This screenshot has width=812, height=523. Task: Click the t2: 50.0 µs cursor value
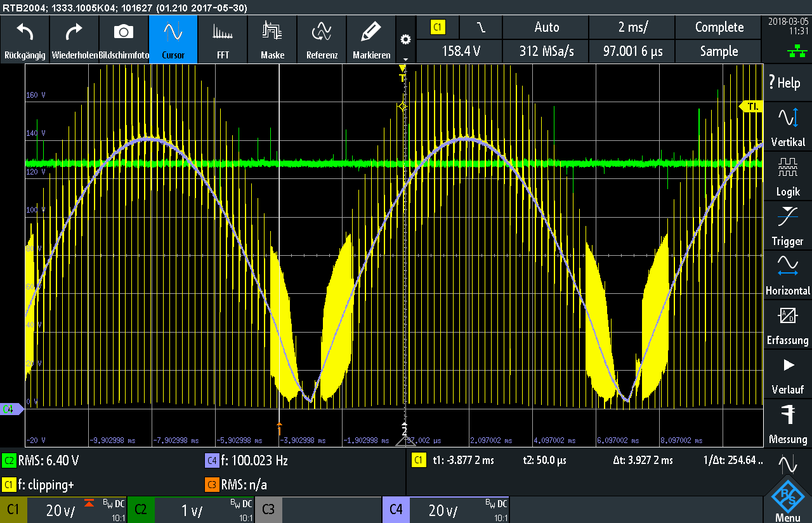(546, 460)
